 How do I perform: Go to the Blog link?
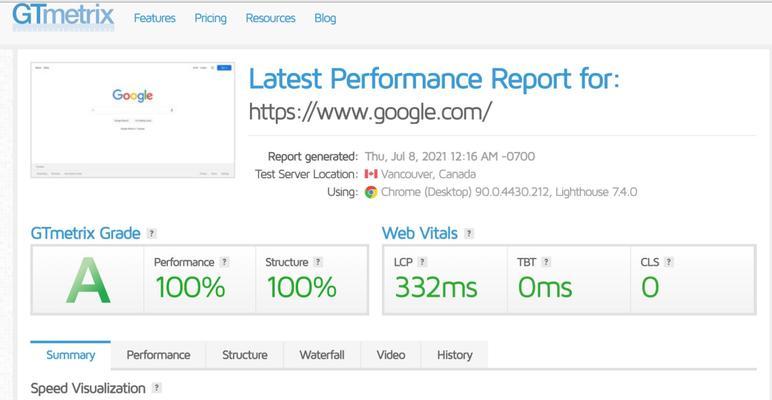point(325,18)
